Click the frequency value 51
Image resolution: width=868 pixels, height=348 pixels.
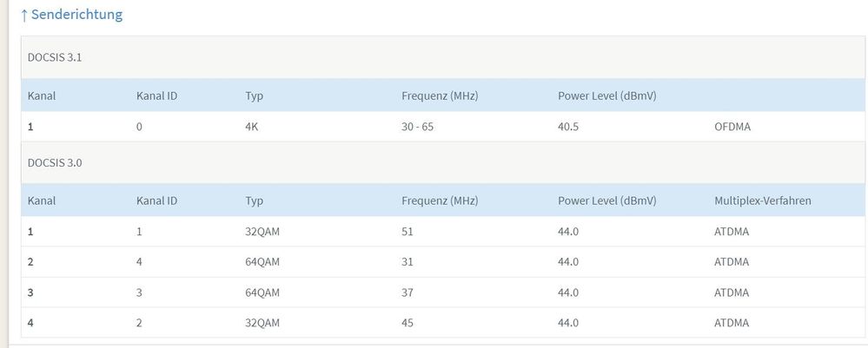[x=407, y=232]
